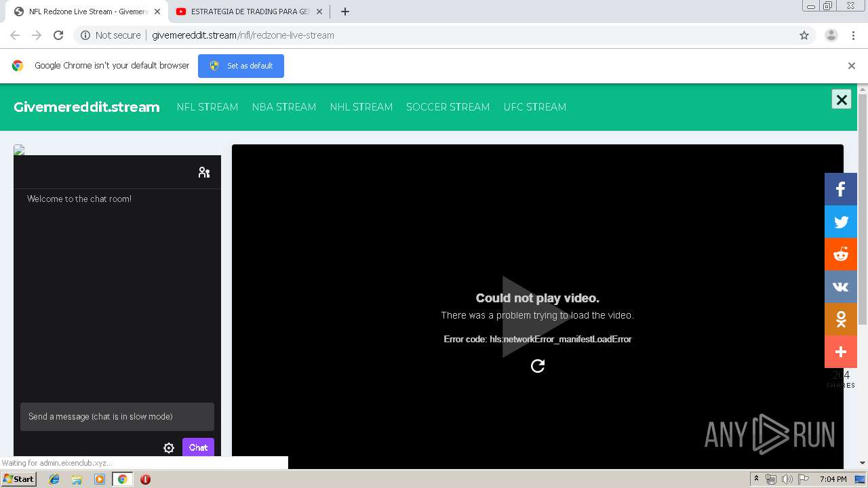Select Chrome in the taskbar
The height and width of the screenshot is (488, 868).
122,479
